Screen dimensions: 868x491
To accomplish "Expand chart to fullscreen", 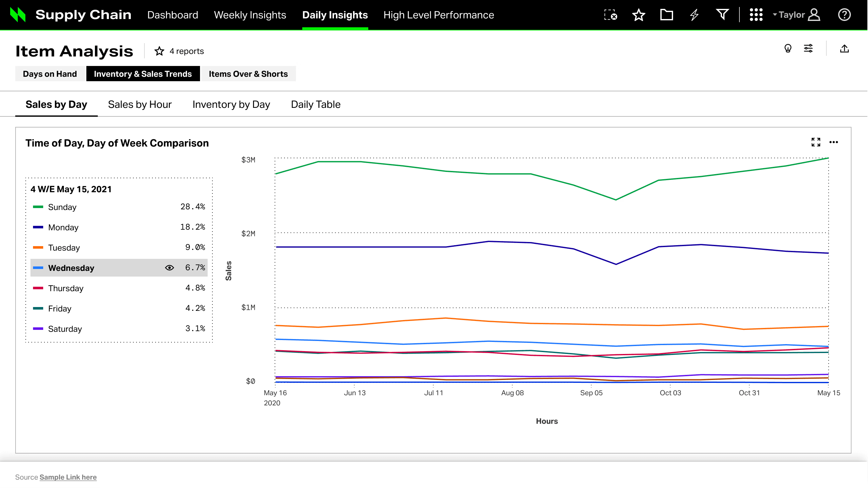I will pos(816,142).
